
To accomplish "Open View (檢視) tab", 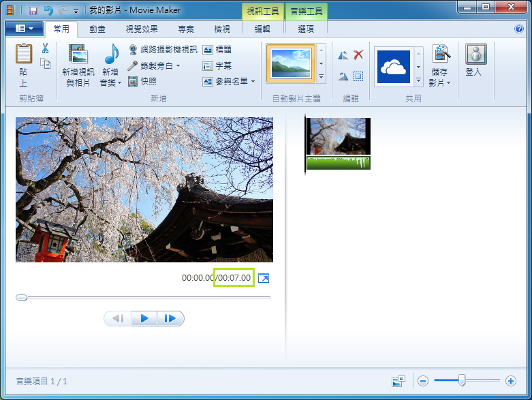I will coord(222,29).
